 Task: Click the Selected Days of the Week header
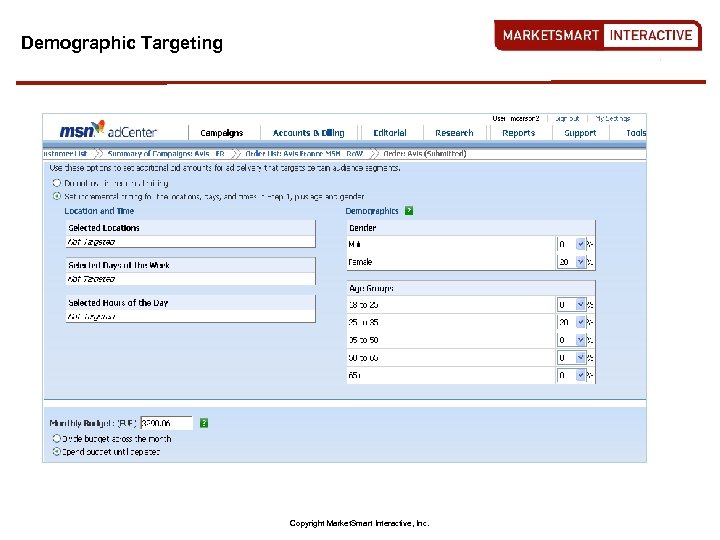pyautogui.click(x=191, y=265)
